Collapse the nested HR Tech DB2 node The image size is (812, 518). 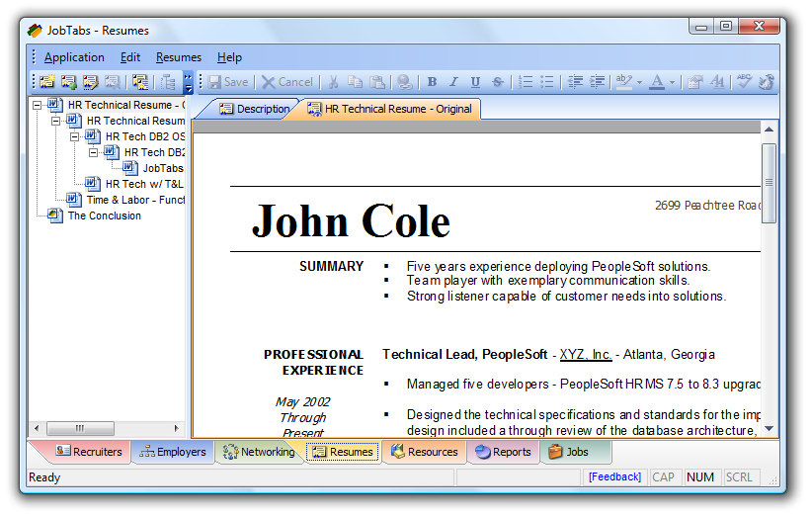(x=93, y=152)
